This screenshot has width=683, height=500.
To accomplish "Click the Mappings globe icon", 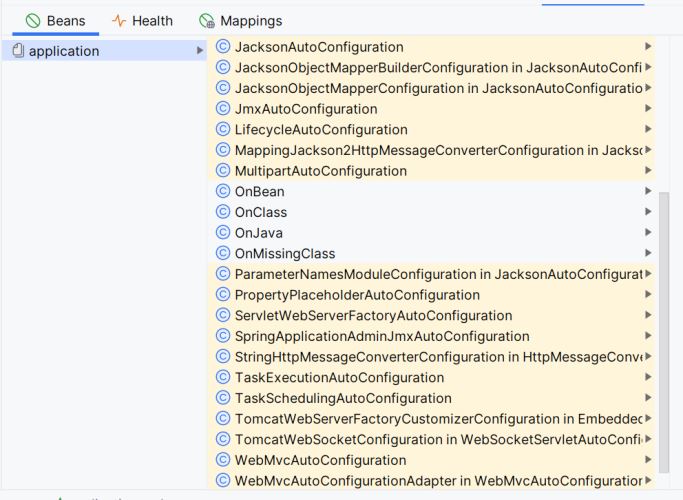I will [x=207, y=21].
